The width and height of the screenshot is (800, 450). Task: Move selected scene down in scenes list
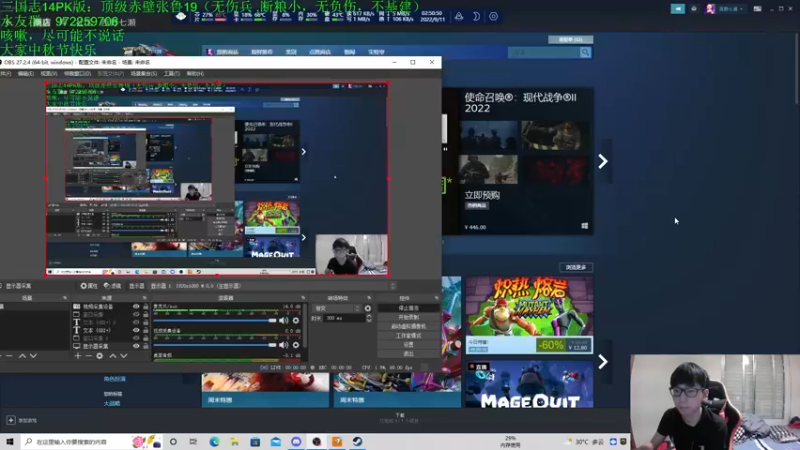(x=33, y=356)
